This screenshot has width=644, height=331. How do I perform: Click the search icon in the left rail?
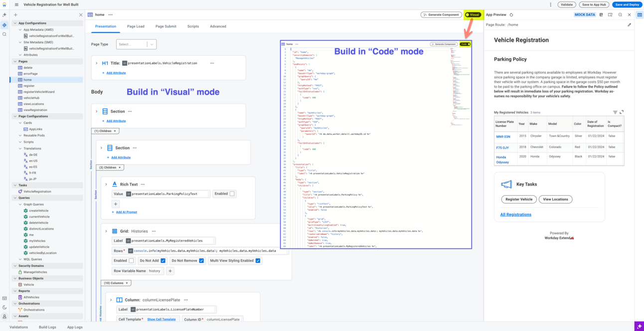pyautogui.click(x=4, y=34)
